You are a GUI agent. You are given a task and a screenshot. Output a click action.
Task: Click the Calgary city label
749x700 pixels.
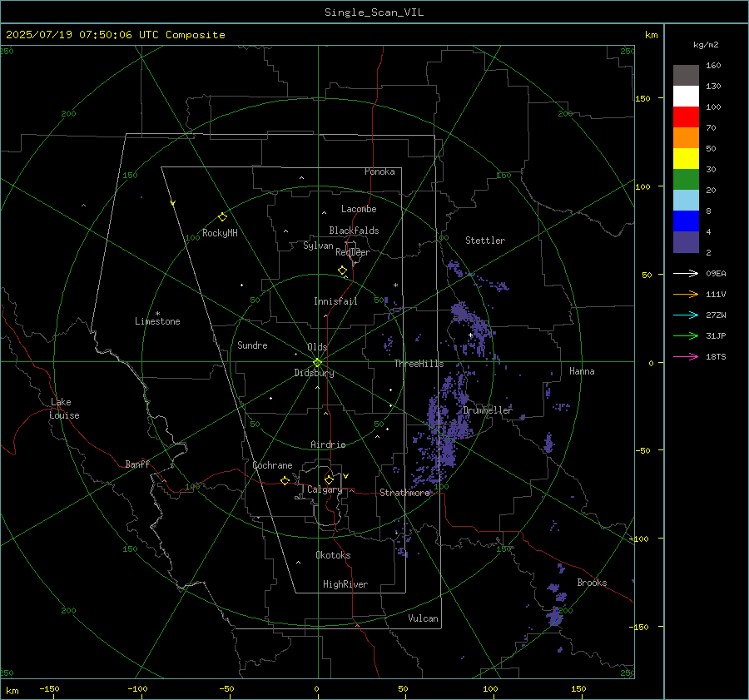[x=325, y=489]
